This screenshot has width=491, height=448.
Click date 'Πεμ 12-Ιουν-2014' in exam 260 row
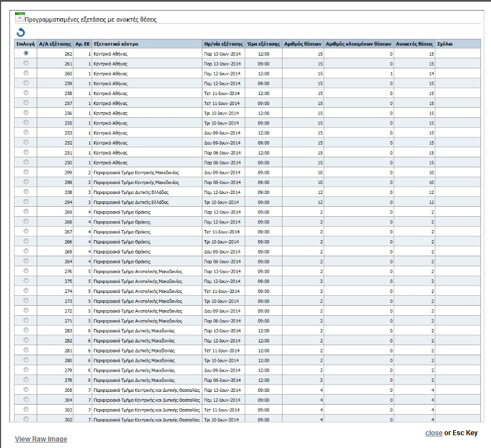pyautogui.click(x=222, y=73)
